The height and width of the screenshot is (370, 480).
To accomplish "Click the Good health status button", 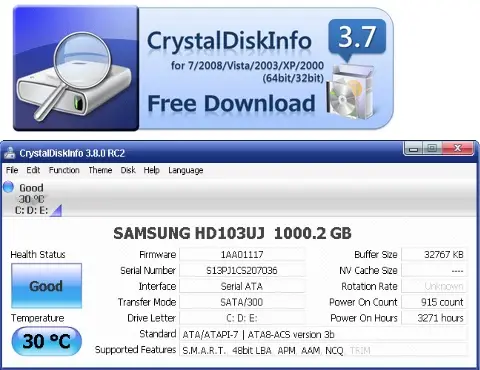I will [x=46, y=286].
